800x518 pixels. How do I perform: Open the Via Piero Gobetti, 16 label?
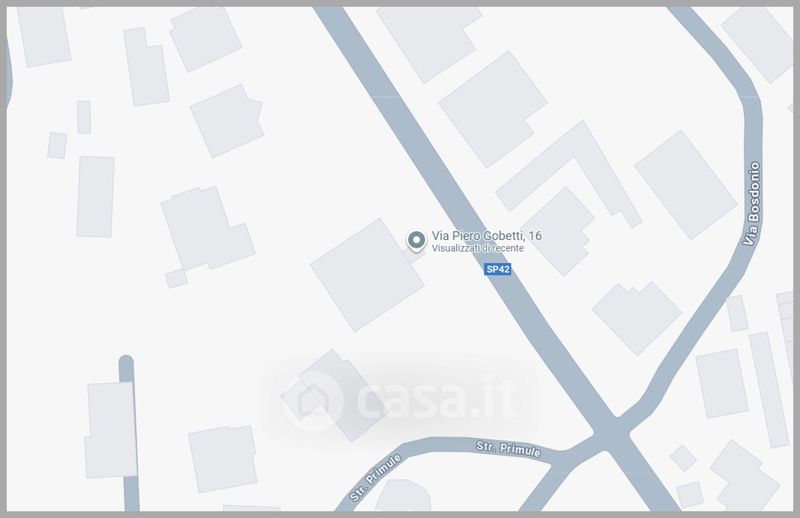pos(486,235)
